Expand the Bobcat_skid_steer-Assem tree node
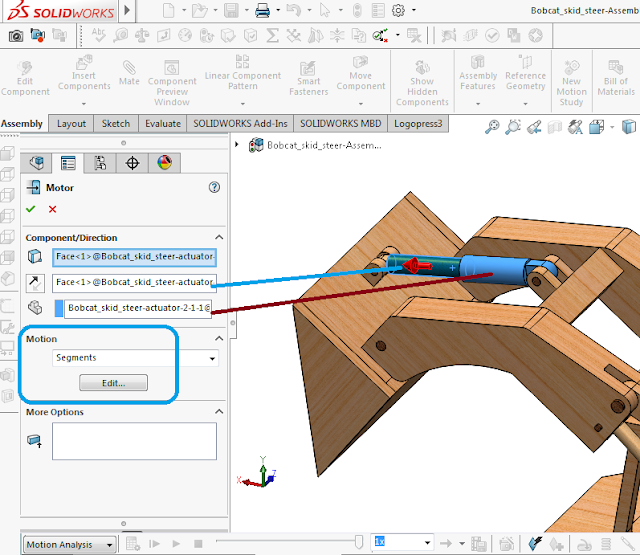Image resolution: width=640 pixels, height=555 pixels. pyautogui.click(x=236, y=144)
